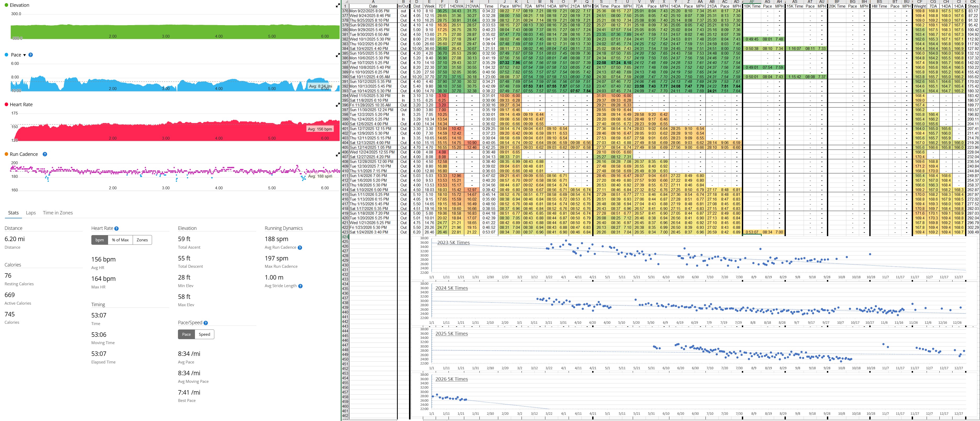The height and width of the screenshot is (421, 980).
Task: Toggle Pace/Speed display to Speed
Action: (204, 334)
